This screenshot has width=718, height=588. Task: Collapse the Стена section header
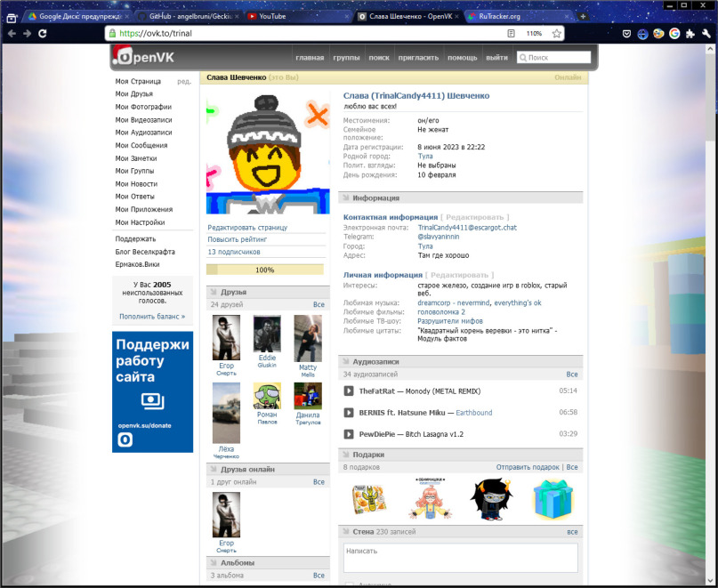[461, 532]
